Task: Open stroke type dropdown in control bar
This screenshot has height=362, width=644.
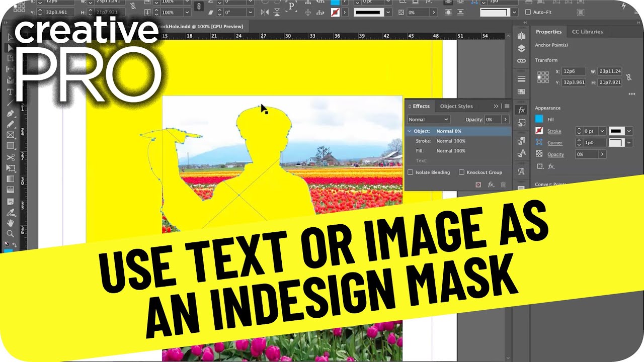Action: tap(387, 12)
